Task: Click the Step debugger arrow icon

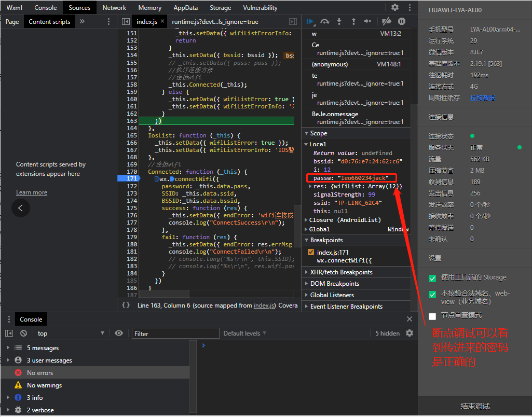Action: (368, 21)
